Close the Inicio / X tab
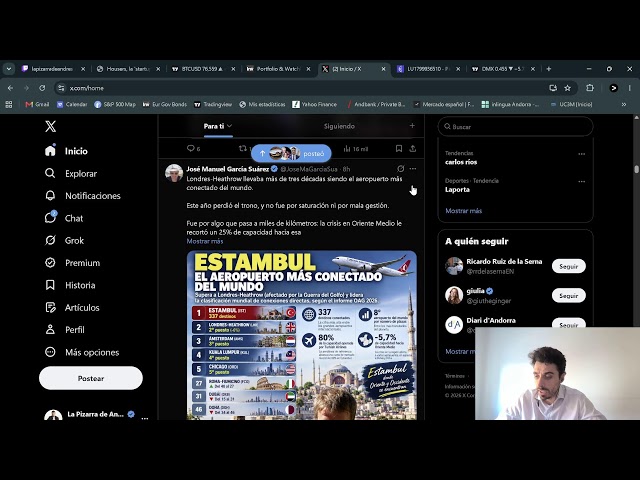The height and width of the screenshot is (480, 640). 383,69
